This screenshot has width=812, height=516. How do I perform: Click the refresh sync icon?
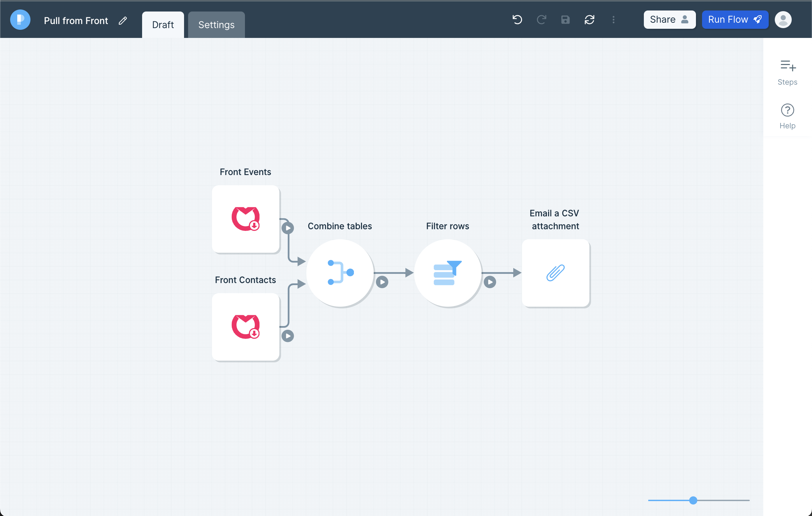(589, 20)
